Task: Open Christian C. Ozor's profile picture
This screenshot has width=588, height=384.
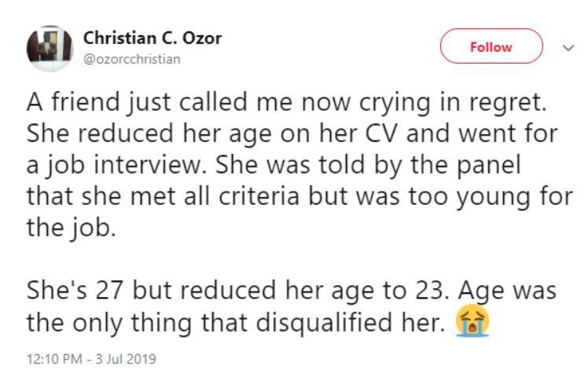Action: 50,47
